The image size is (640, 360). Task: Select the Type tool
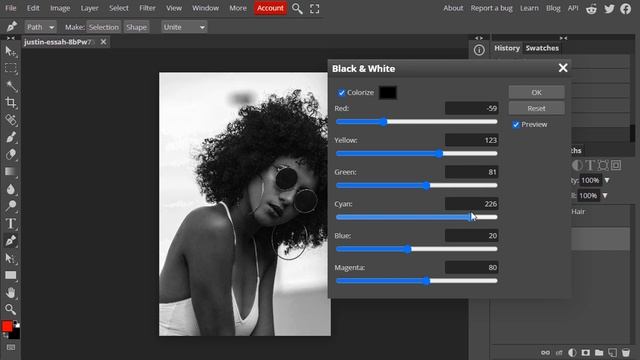10,223
